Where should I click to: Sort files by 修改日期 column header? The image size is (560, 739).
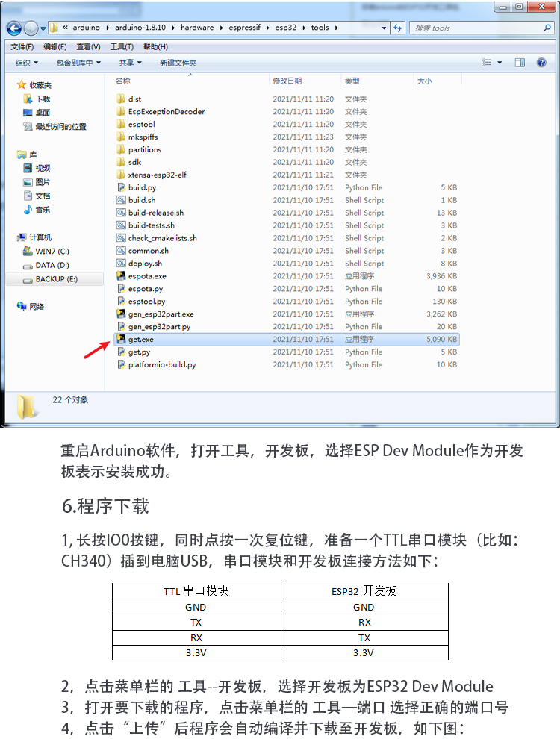(x=287, y=81)
